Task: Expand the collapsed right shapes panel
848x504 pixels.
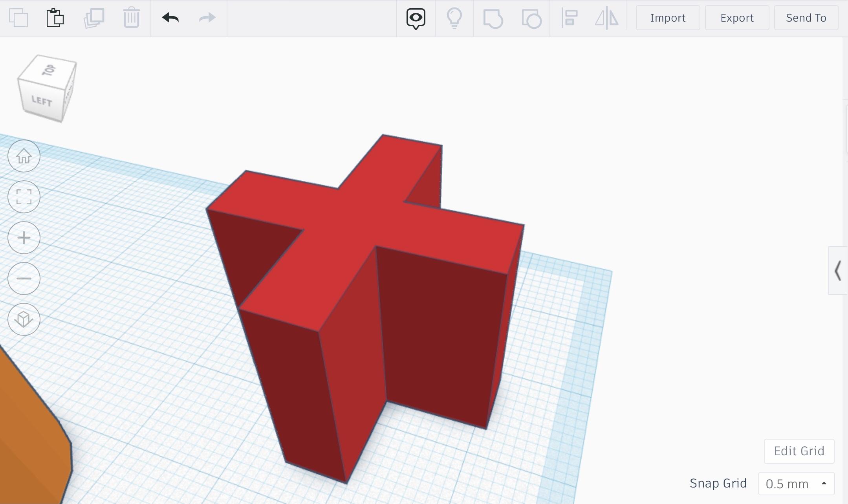Action: [837, 271]
